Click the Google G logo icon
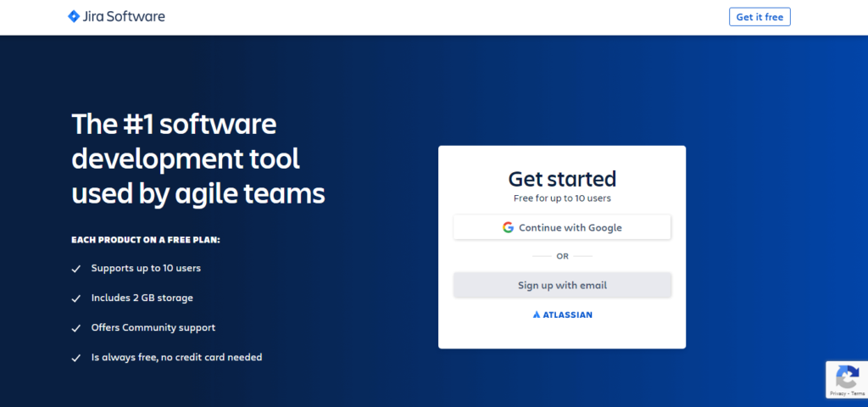The width and height of the screenshot is (868, 407). [x=509, y=227]
